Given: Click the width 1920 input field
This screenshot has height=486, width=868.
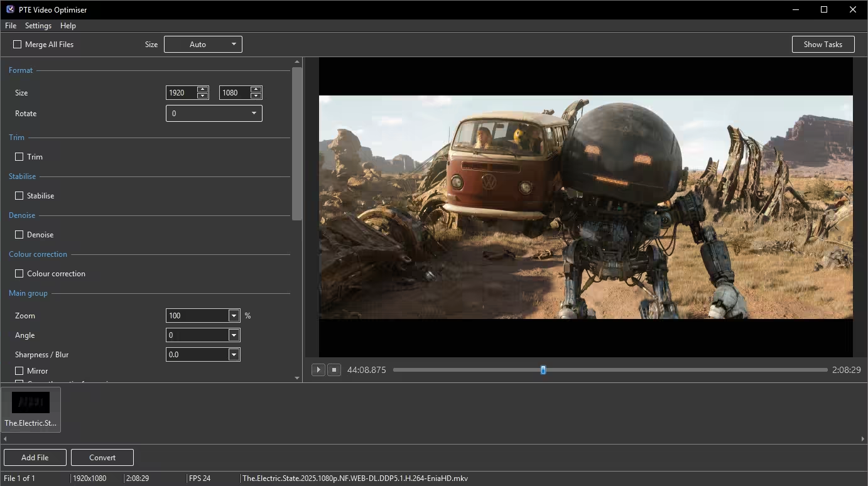Looking at the screenshot, I should click(x=182, y=93).
